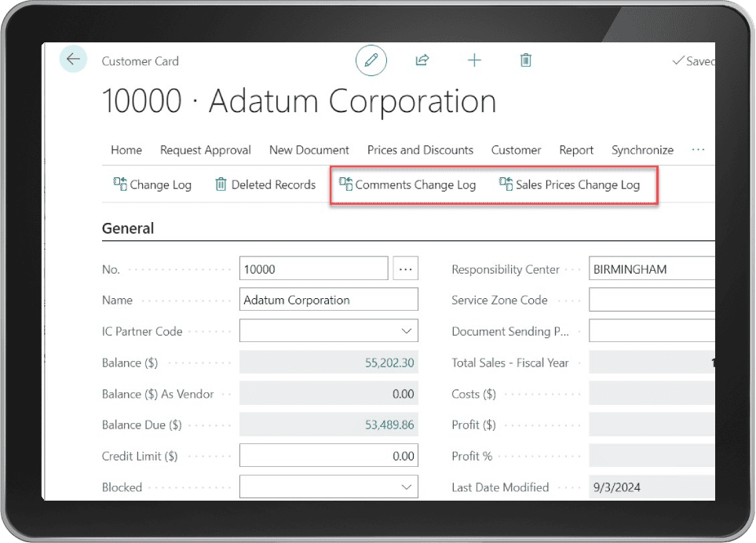Click the Customer Card page caption
This screenshot has width=756, height=543.
pyautogui.click(x=140, y=61)
